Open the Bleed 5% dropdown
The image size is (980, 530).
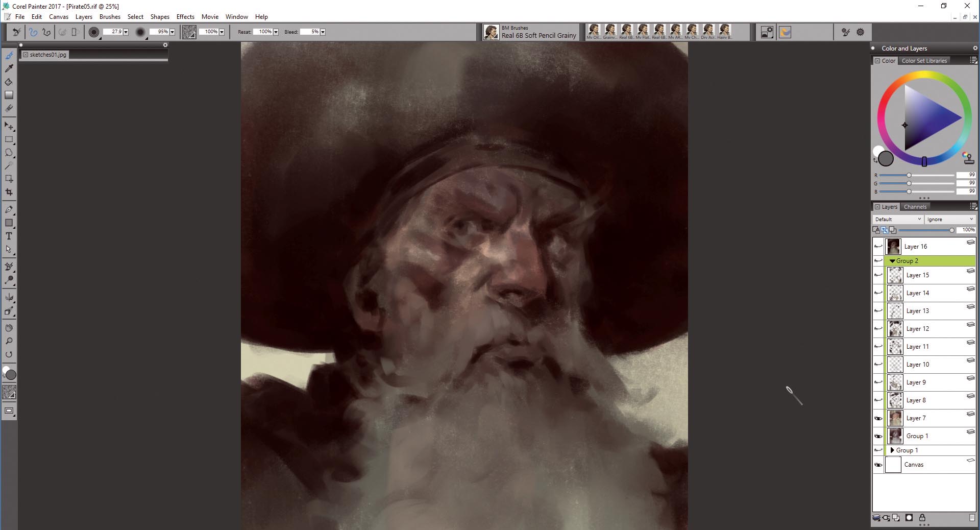click(x=323, y=32)
